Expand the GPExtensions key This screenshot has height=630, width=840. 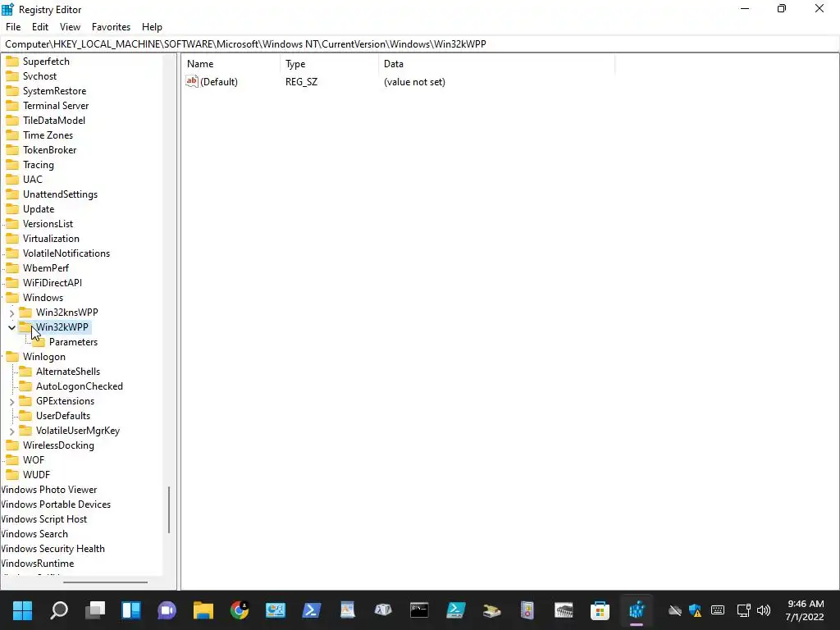coord(11,401)
